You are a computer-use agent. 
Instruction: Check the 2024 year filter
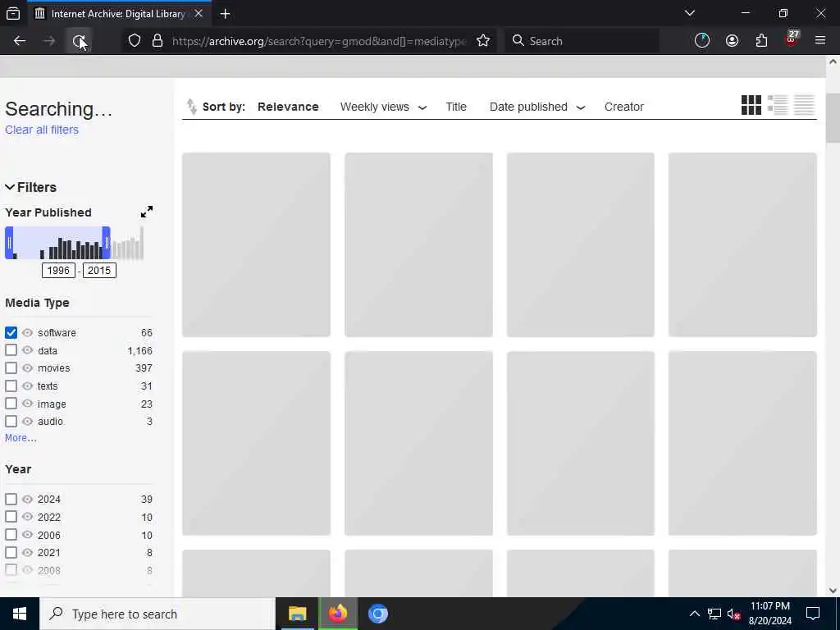tap(11, 500)
